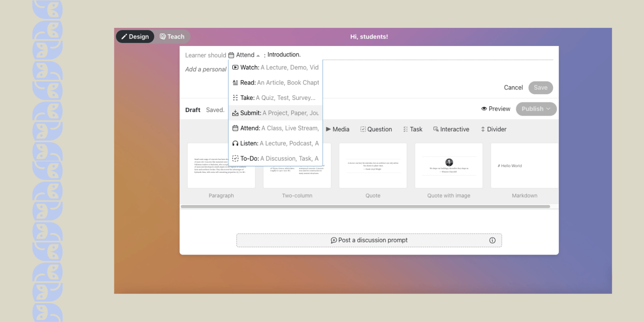Insert a Paragraph block thumbnail
This screenshot has height=322, width=644.
[221, 166]
